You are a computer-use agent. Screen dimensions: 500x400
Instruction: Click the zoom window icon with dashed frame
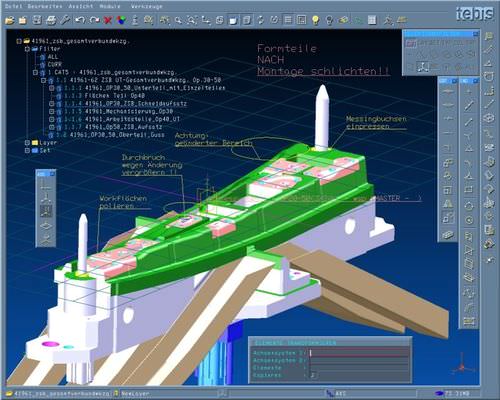click(x=192, y=20)
